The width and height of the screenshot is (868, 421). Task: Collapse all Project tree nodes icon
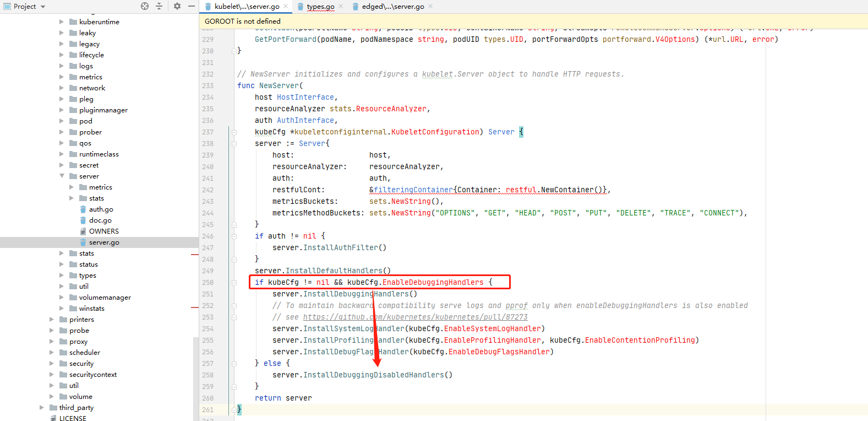(x=159, y=6)
